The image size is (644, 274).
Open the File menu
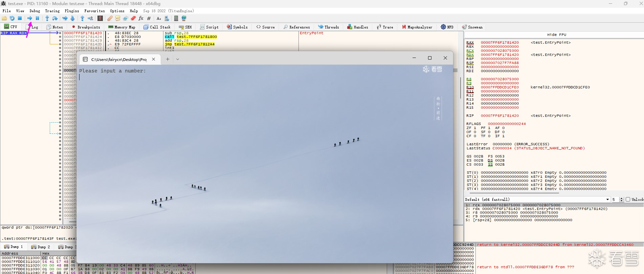(x=7, y=11)
